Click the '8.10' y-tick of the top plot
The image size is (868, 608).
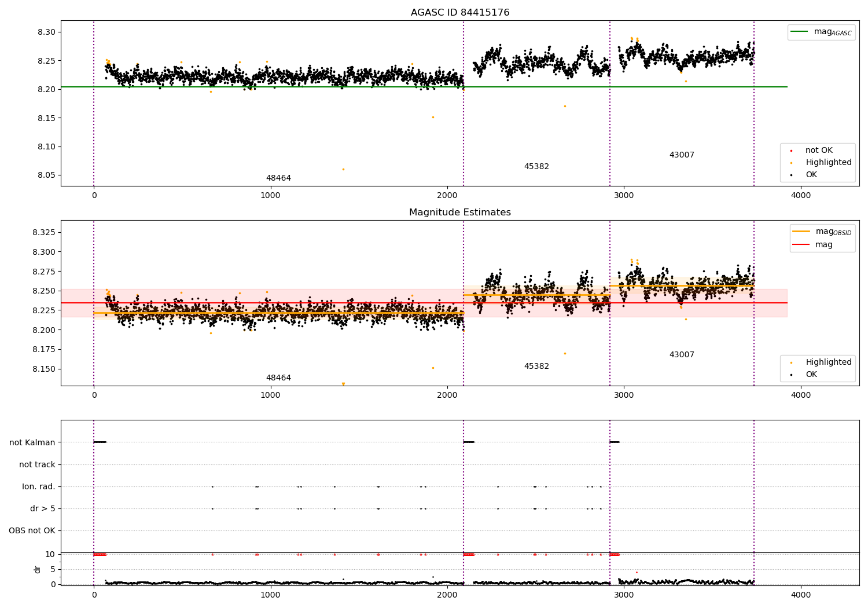(46, 146)
